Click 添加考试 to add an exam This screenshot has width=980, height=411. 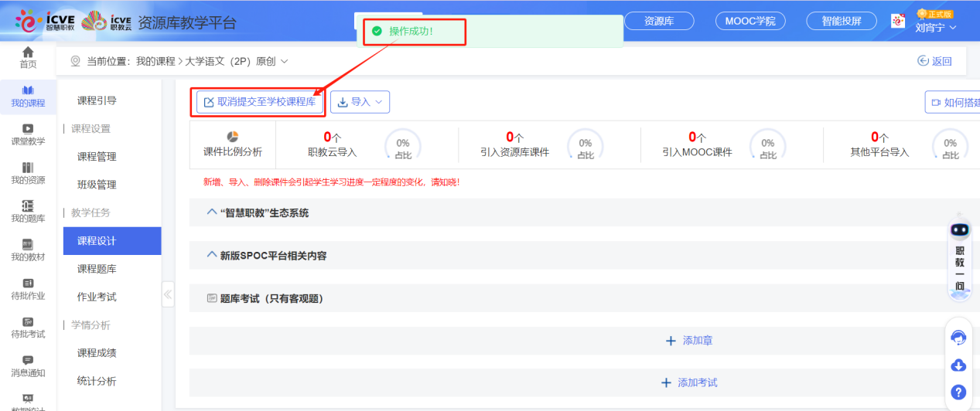click(x=689, y=382)
